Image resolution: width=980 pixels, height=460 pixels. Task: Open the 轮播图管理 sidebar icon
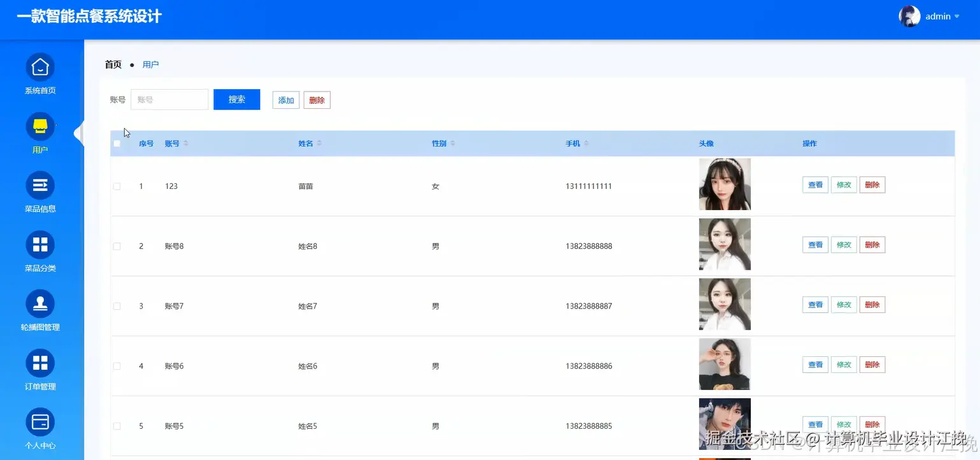[x=40, y=303]
